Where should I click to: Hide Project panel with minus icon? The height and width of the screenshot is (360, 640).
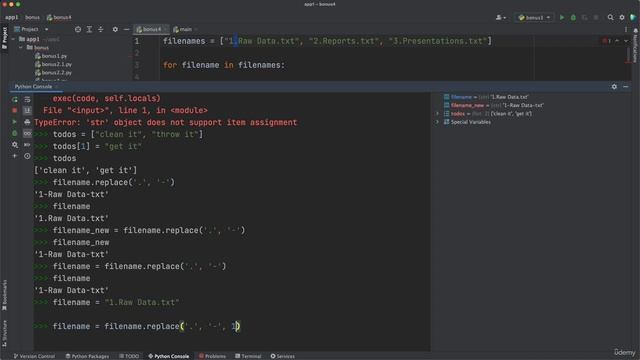pyautogui.click(x=127, y=29)
